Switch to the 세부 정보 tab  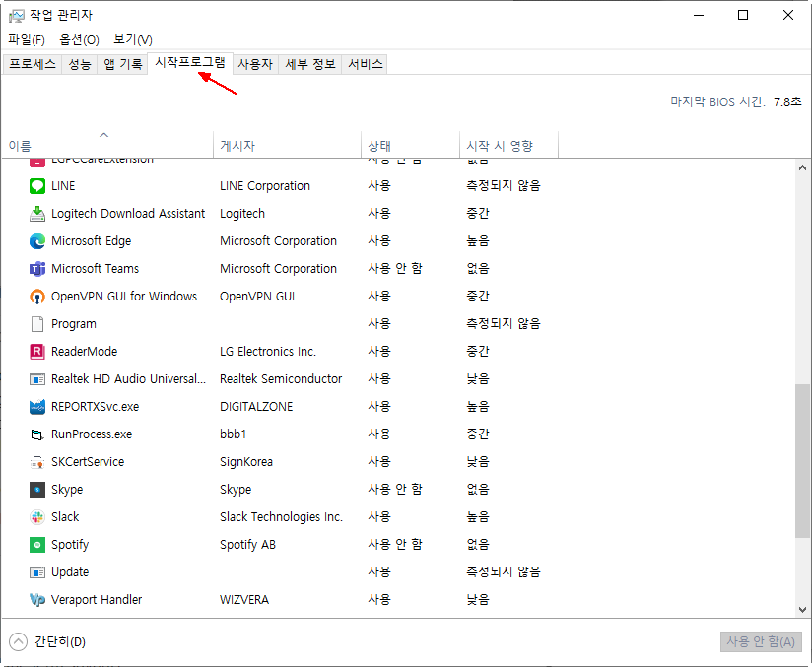[310, 64]
